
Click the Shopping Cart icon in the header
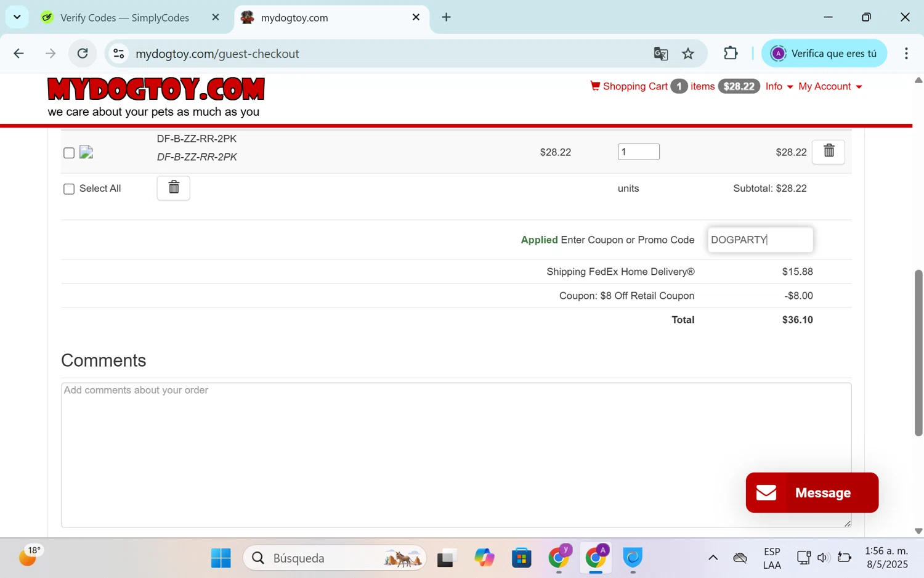[x=595, y=86]
